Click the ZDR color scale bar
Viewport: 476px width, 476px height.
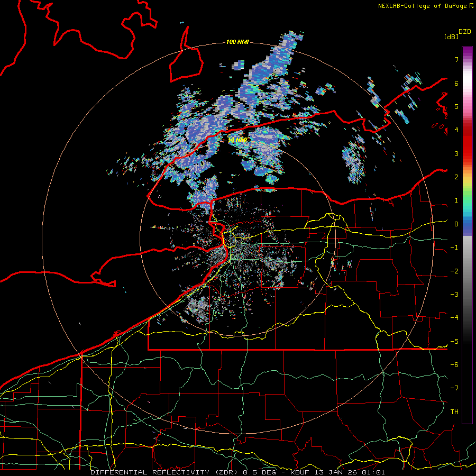click(x=467, y=235)
